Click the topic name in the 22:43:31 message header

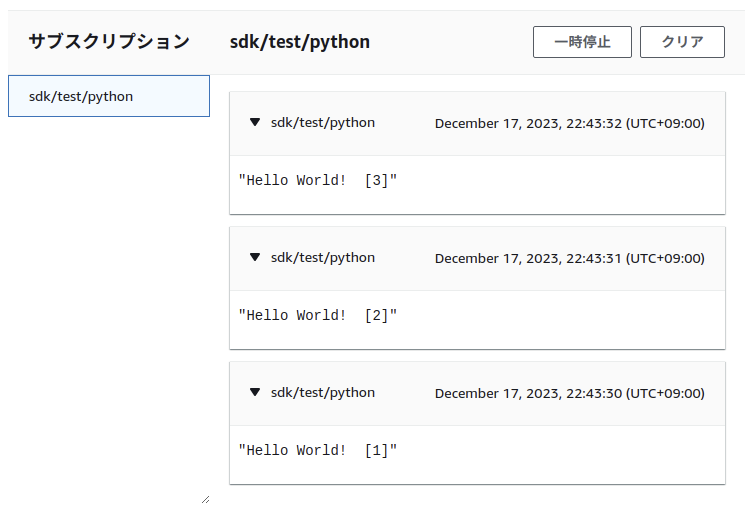tap(323, 258)
